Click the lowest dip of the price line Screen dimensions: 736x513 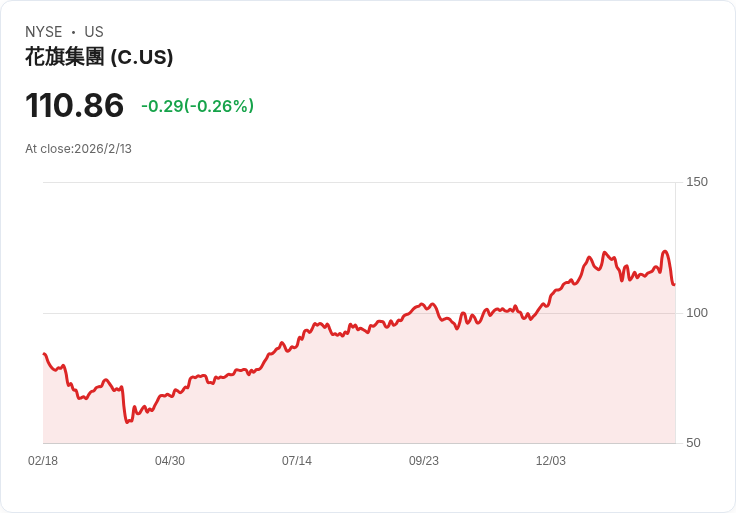pos(127,422)
